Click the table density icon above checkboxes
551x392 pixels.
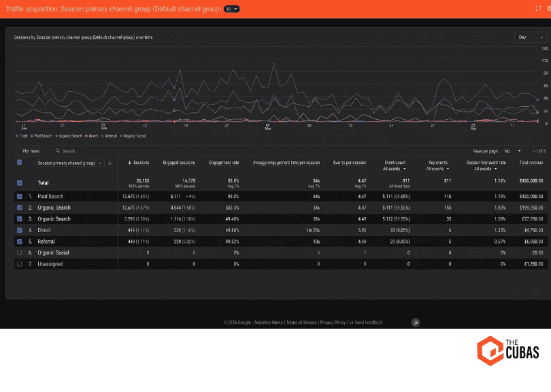(x=18, y=162)
